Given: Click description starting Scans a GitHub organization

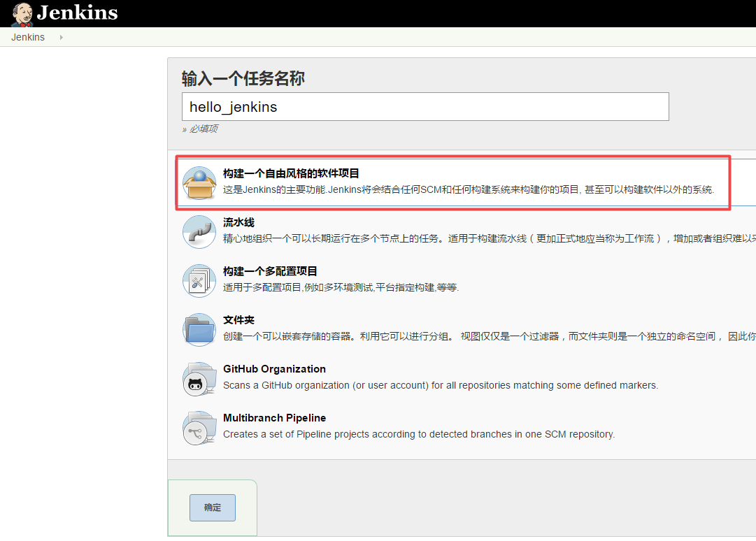Looking at the screenshot, I should tap(441, 385).
